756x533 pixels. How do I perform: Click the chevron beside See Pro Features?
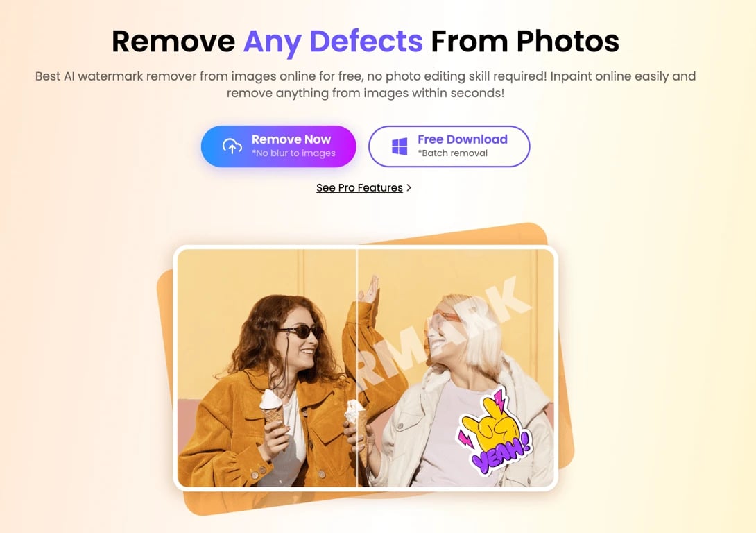click(409, 187)
